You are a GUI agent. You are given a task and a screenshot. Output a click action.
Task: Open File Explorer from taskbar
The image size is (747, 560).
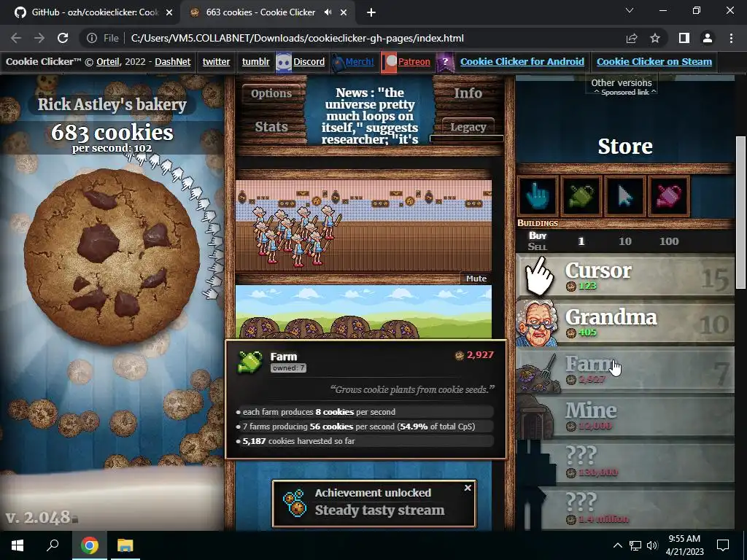click(125, 545)
